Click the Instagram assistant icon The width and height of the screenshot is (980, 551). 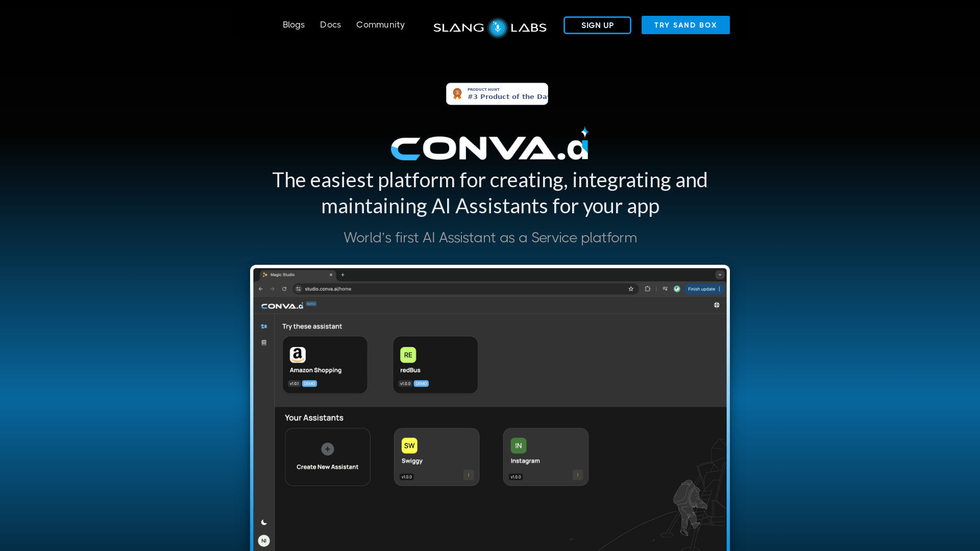click(x=518, y=445)
